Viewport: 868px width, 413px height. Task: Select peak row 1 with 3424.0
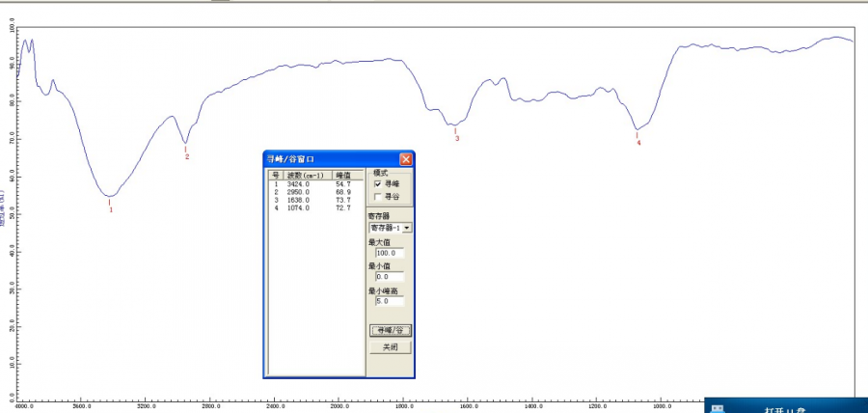(x=315, y=183)
